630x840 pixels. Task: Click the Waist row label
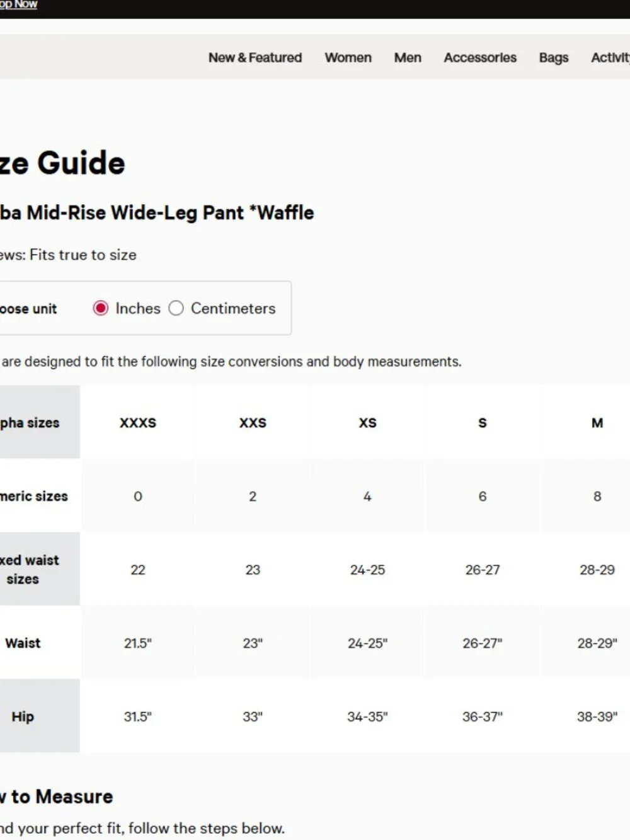click(23, 643)
